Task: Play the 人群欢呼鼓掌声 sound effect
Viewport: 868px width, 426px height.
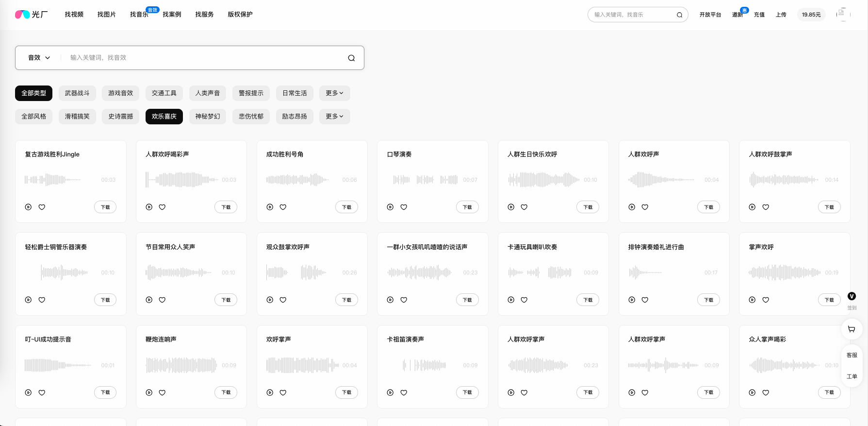Action: 752,207
